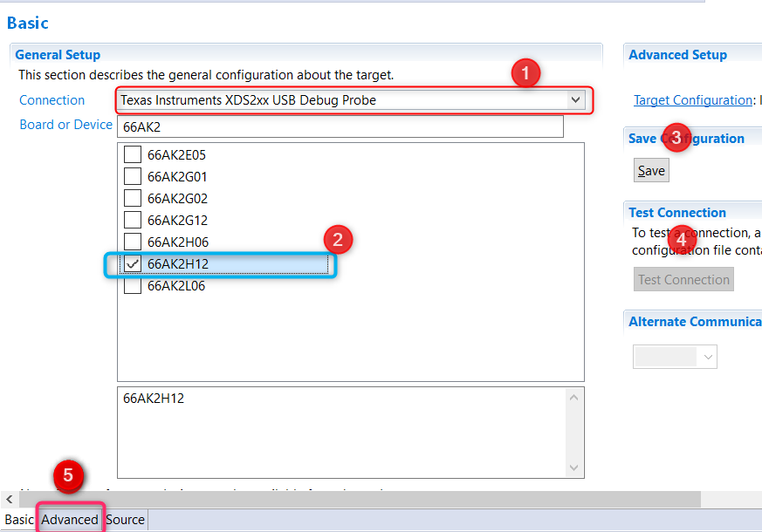Tick the 66AK2G02 checkbox
762x532 pixels.
(x=132, y=199)
